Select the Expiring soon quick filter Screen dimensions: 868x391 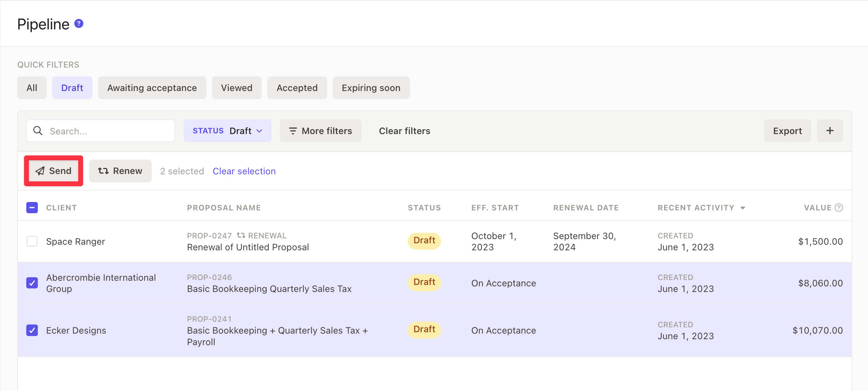pos(371,88)
